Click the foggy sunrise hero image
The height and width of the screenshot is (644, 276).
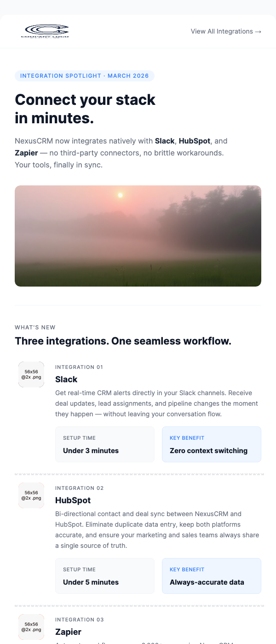coord(138,236)
